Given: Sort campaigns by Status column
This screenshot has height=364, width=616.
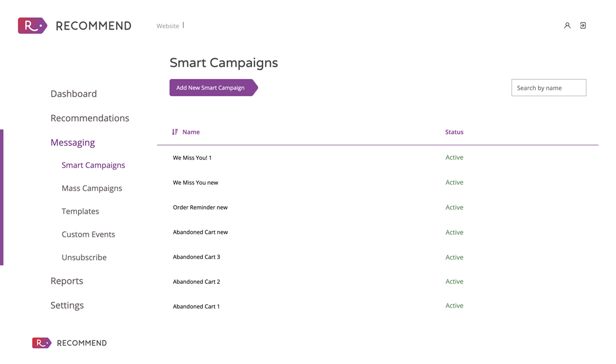Looking at the screenshot, I should coord(454,132).
